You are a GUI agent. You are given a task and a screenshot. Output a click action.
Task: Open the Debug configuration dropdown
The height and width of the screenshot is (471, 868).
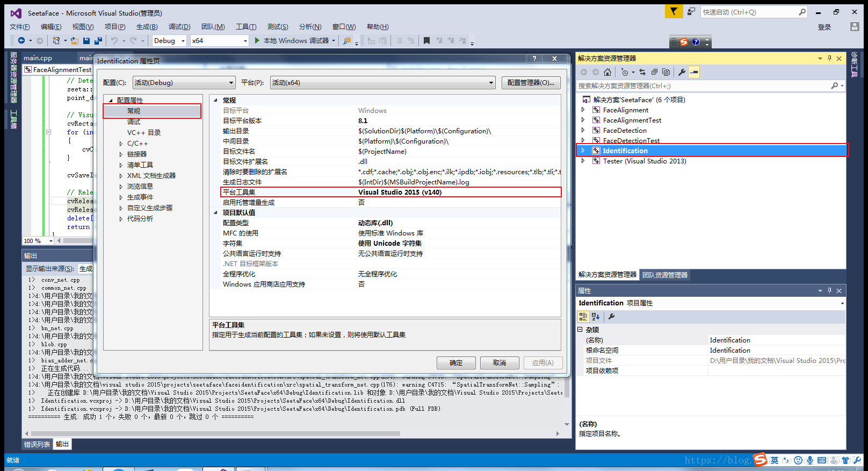pyautogui.click(x=169, y=40)
